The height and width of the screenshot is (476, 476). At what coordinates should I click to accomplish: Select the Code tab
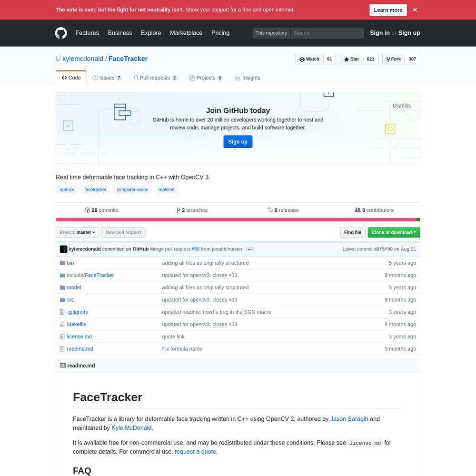[x=71, y=78]
